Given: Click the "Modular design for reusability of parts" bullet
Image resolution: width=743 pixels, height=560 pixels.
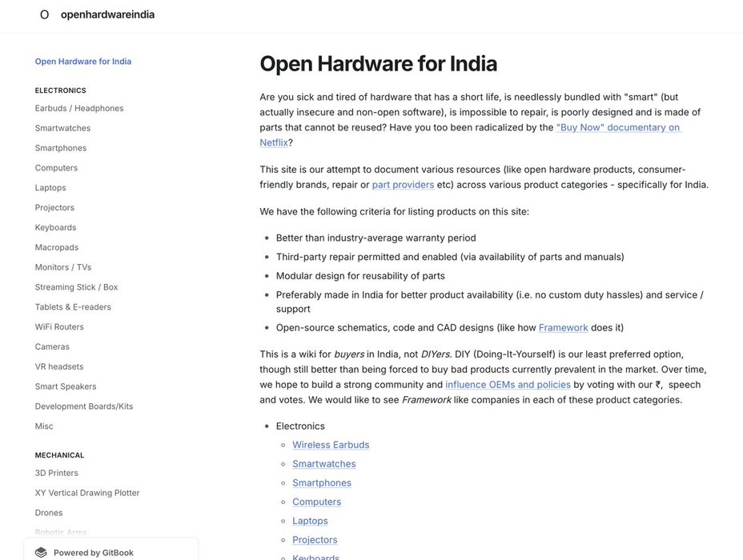Looking at the screenshot, I should click(360, 276).
